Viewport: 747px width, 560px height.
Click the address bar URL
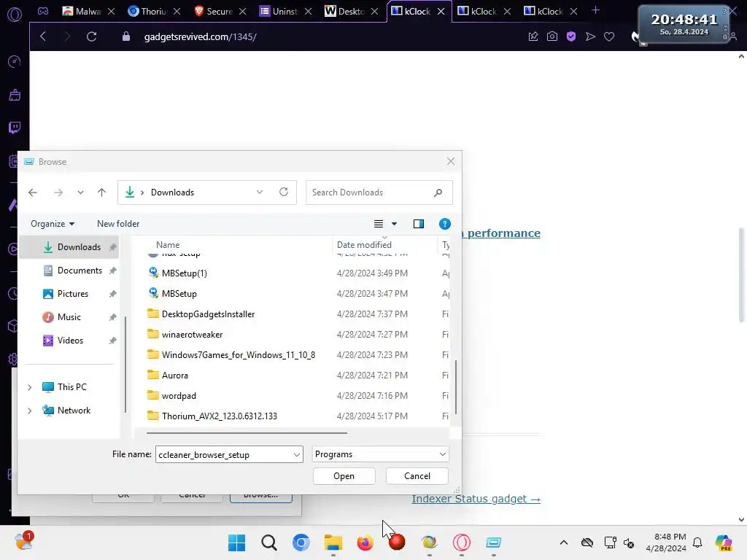(200, 36)
